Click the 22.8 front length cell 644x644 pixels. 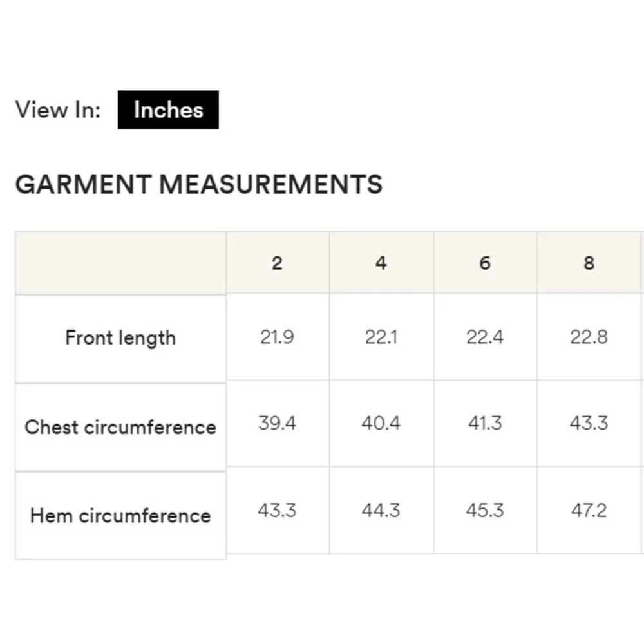(x=589, y=337)
